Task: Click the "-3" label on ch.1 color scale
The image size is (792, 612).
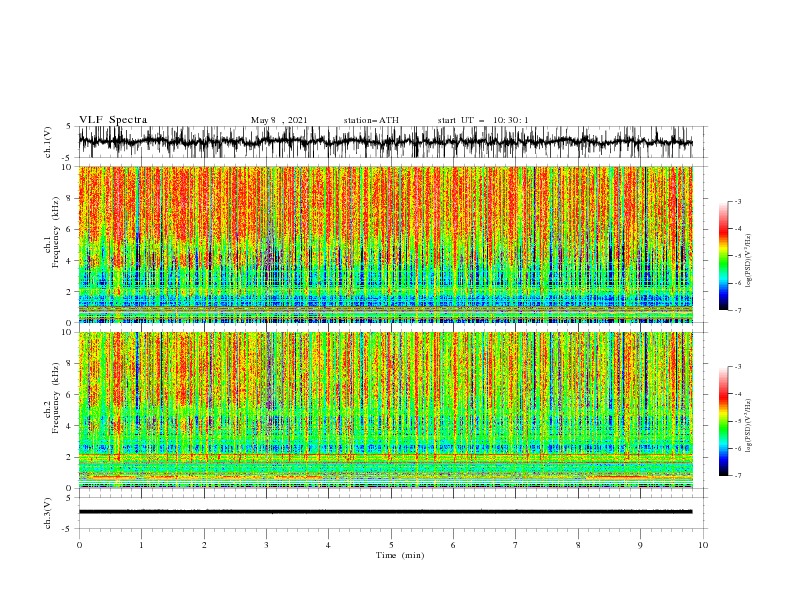Action: 738,201
